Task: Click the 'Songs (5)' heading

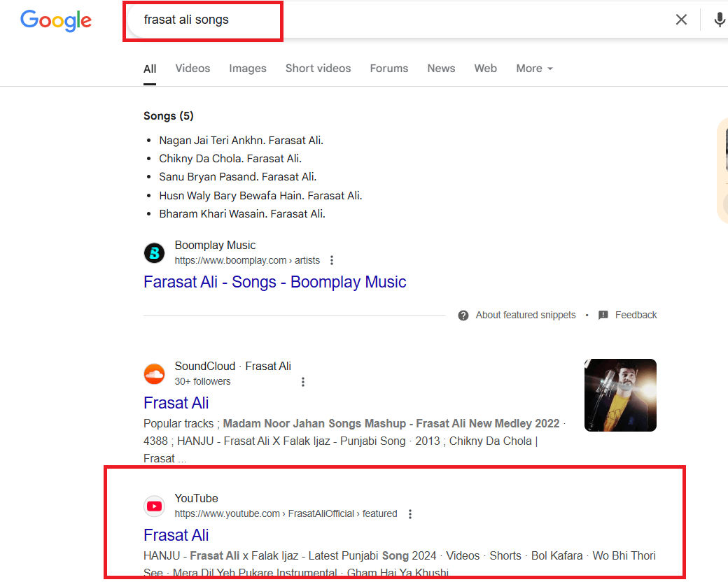Action: coord(169,116)
